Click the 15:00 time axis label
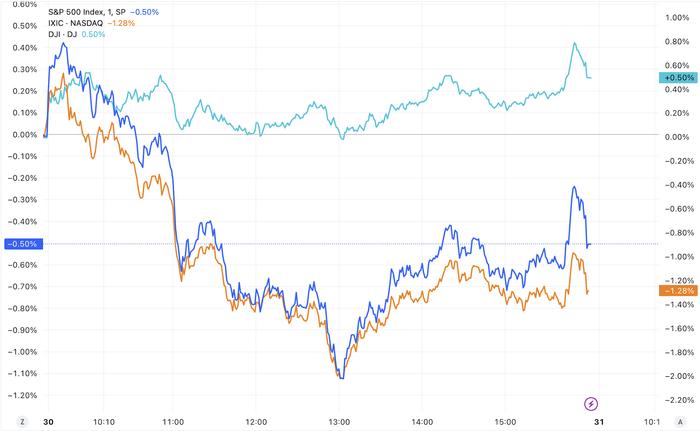 pos(504,421)
